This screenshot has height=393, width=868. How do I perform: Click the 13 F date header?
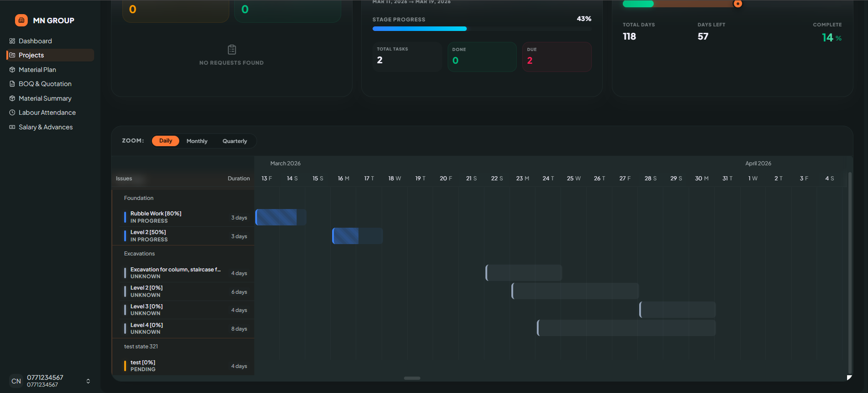point(267,179)
